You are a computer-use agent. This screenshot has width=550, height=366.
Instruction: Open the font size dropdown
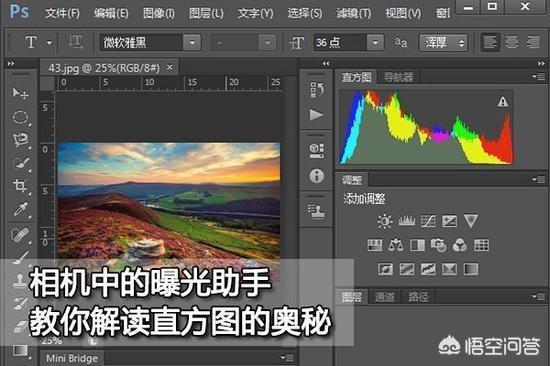[x=375, y=43]
